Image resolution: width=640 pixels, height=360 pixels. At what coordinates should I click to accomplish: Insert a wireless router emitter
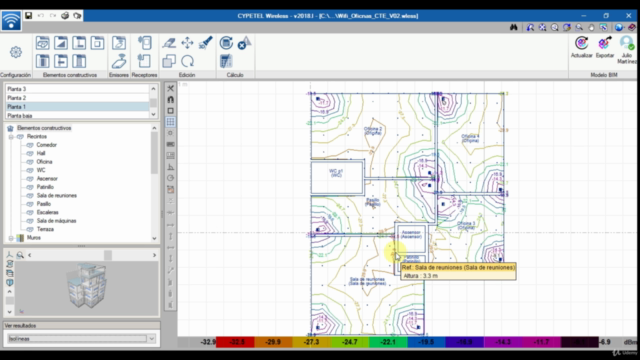pyautogui.click(x=119, y=61)
